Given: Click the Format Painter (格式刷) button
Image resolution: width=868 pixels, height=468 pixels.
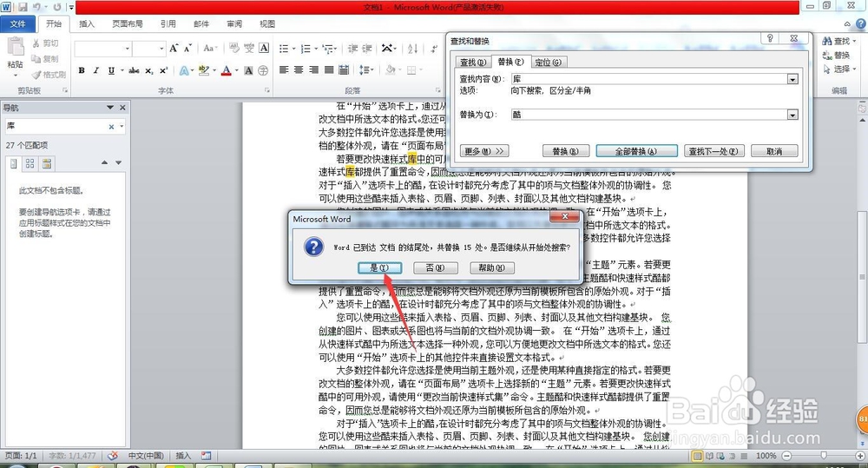Looking at the screenshot, I should 49,74.
